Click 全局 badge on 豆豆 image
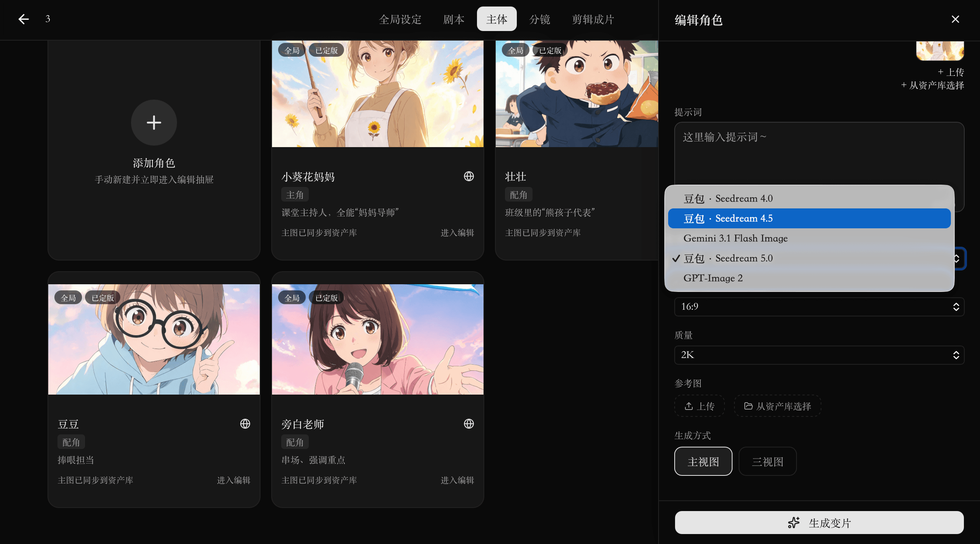 click(x=68, y=298)
